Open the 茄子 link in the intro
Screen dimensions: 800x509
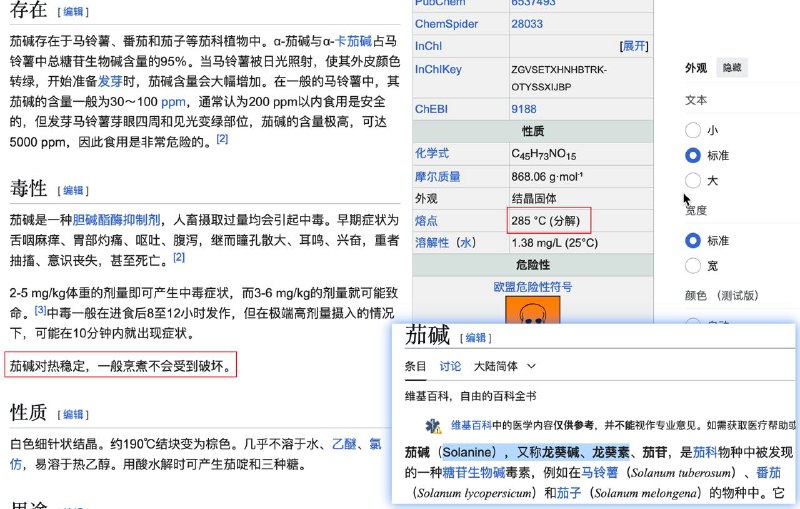pos(569,493)
